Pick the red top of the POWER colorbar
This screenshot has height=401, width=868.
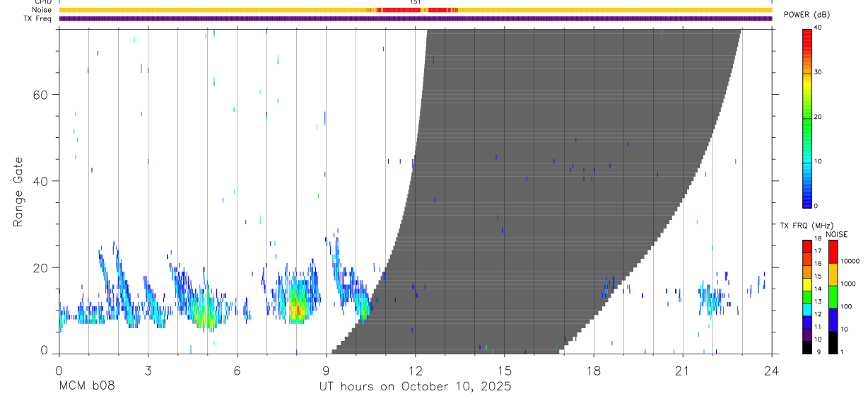click(807, 35)
